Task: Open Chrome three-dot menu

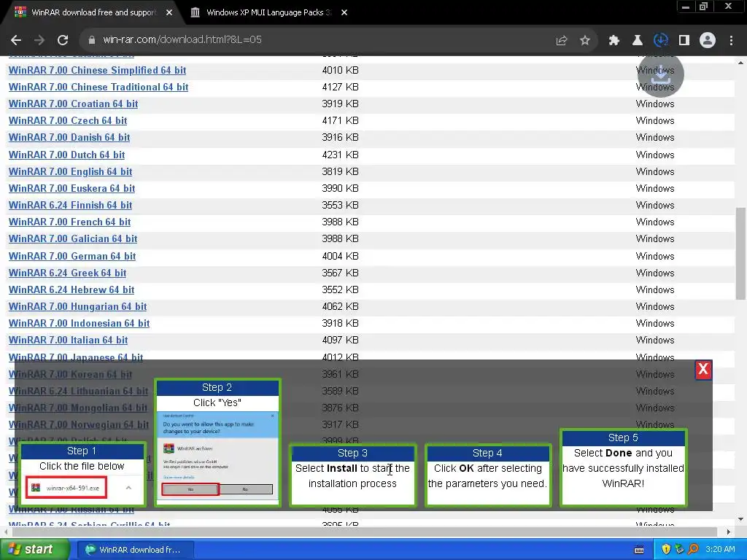Action: pyautogui.click(x=731, y=41)
